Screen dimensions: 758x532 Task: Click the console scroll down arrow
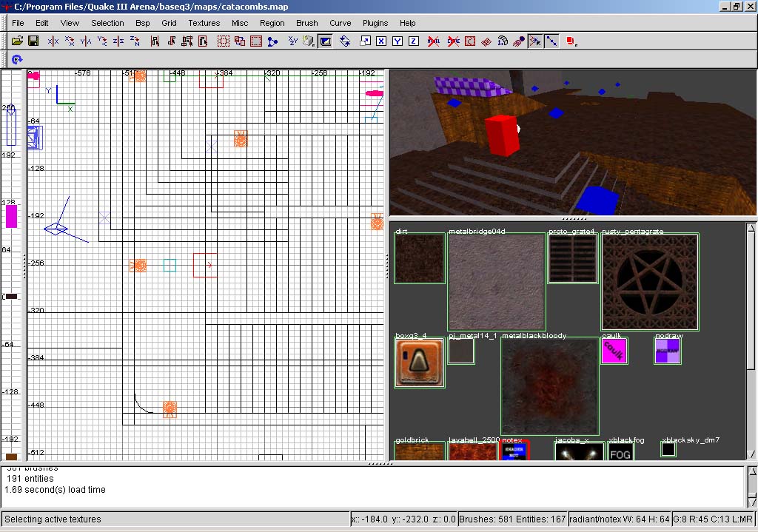752,502
